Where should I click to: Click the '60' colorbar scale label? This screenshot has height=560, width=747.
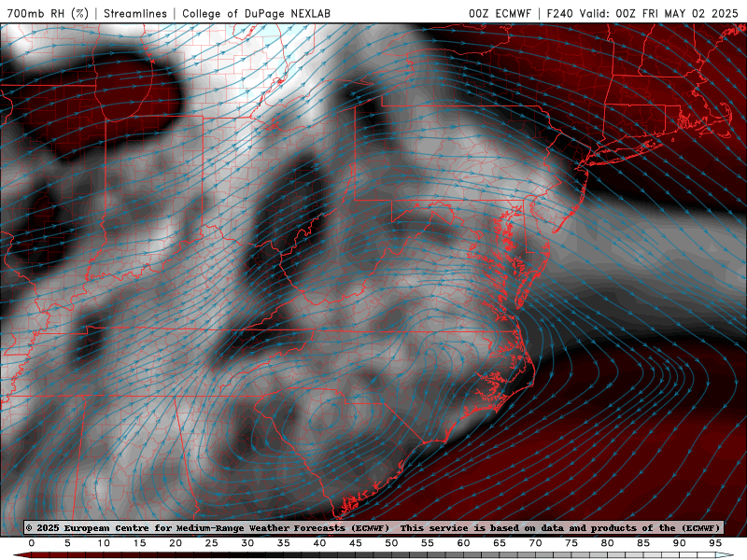point(463,543)
